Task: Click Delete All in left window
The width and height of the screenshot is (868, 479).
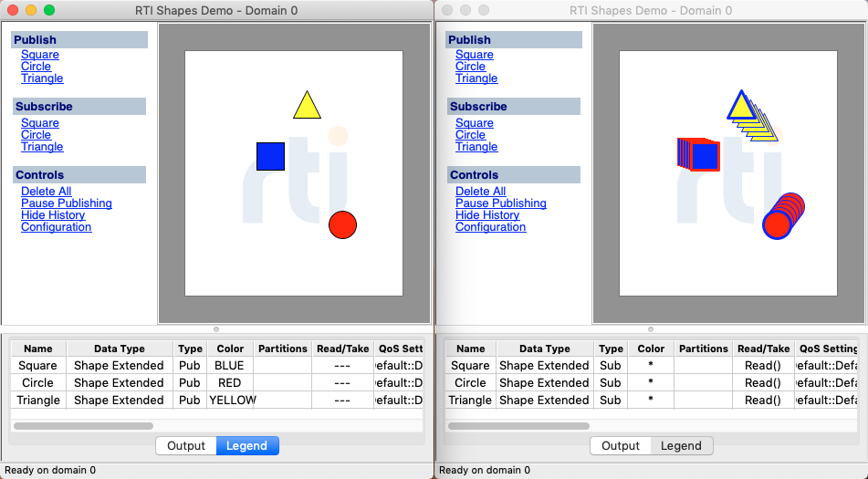Action: pos(46,192)
